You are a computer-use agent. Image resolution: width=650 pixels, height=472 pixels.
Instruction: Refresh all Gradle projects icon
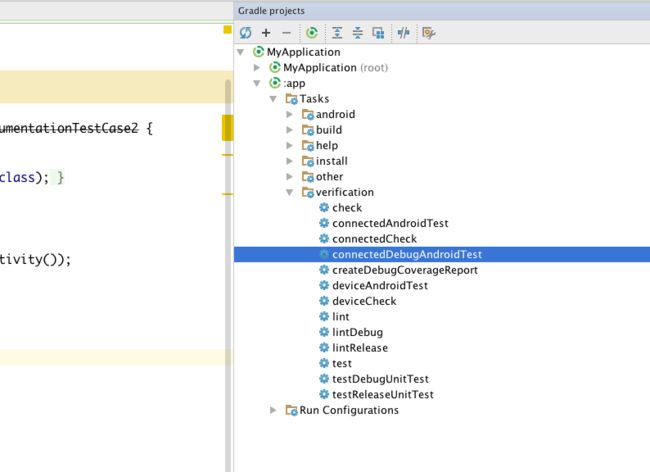(245, 33)
